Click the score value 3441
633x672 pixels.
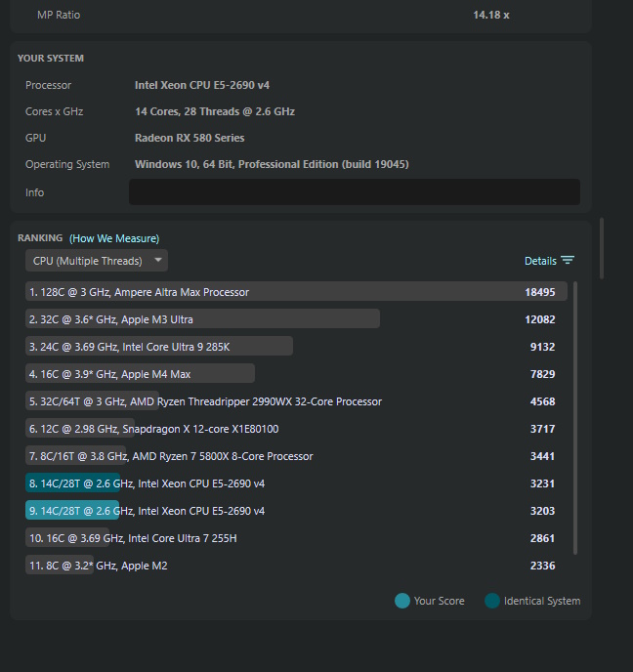[x=542, y=456]
